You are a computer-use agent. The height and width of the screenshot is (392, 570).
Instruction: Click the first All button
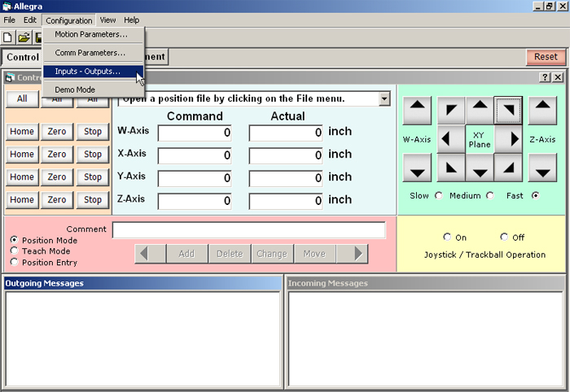[x=22, y=98]
